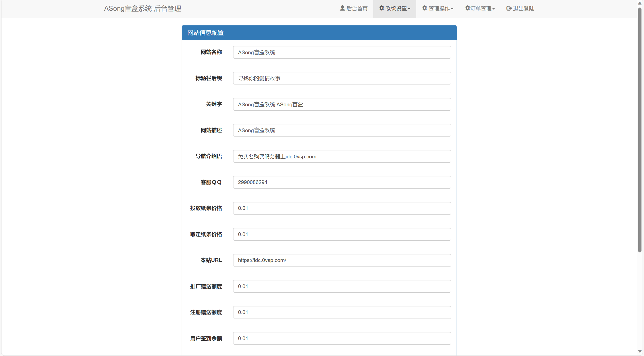
Task: Click the 用户签到余额 field label
Action: pos(206,338)
